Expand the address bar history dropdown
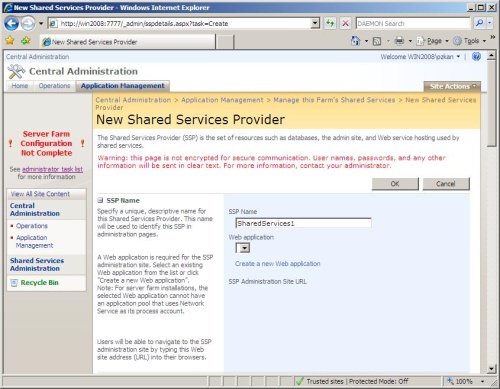Viewport: 500px width, 389px height. pyautogui.click(x=315, y=23)
